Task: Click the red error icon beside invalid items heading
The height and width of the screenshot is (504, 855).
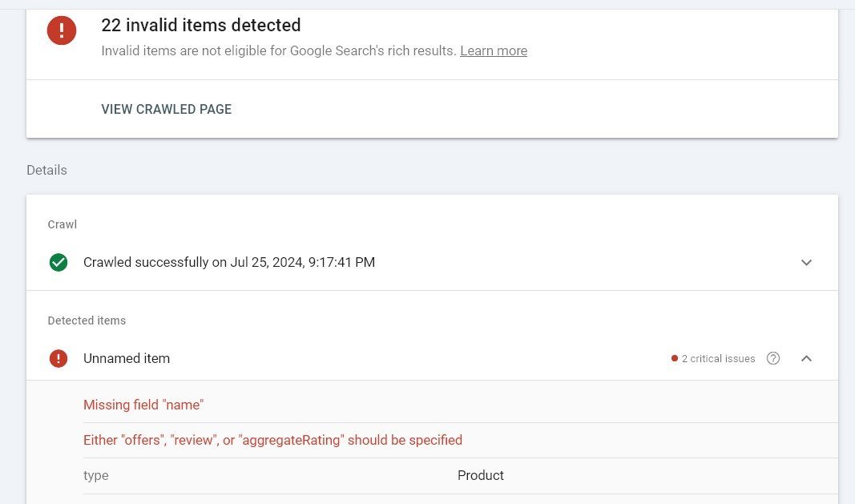Action: coord(62,31)
